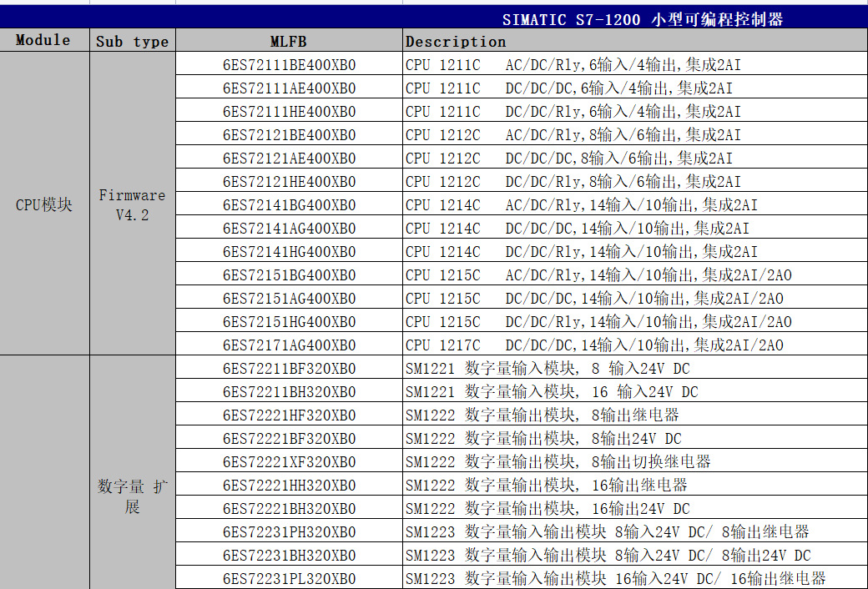Click SM1222 8输出切换继电器 description

pos(635,461)
